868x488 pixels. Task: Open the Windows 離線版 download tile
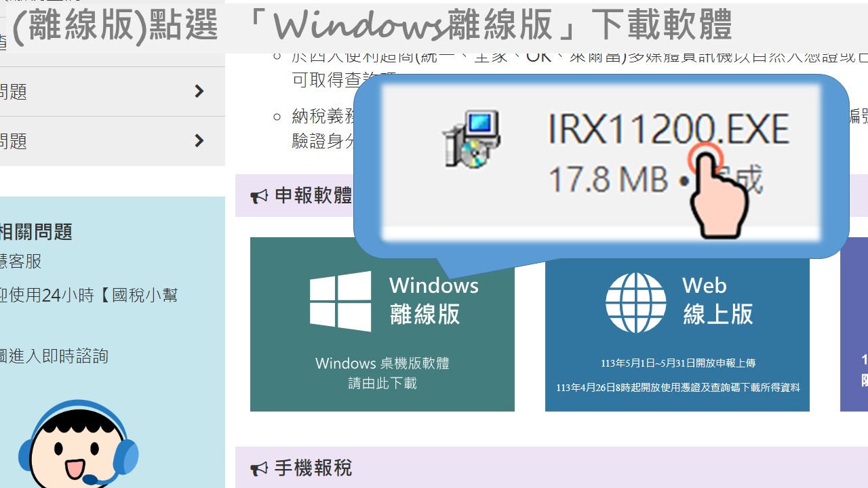[x=382, y=324]
